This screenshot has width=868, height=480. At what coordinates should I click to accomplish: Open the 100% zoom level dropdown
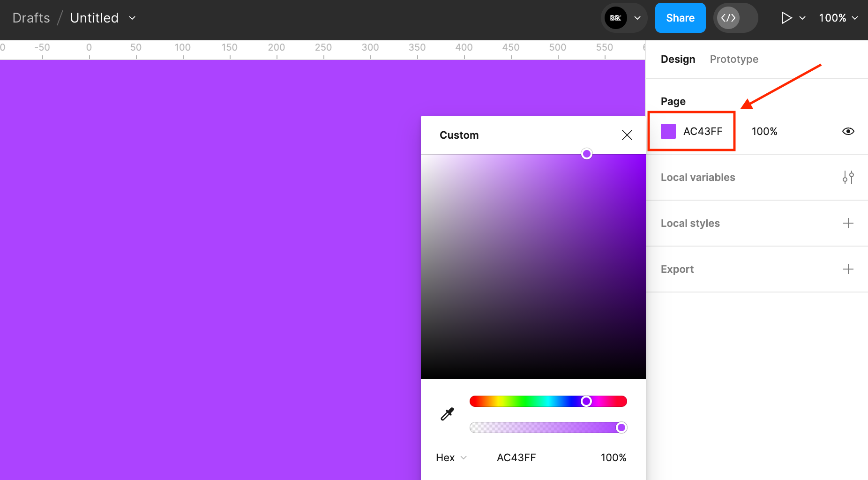click(x=838, y=18)
